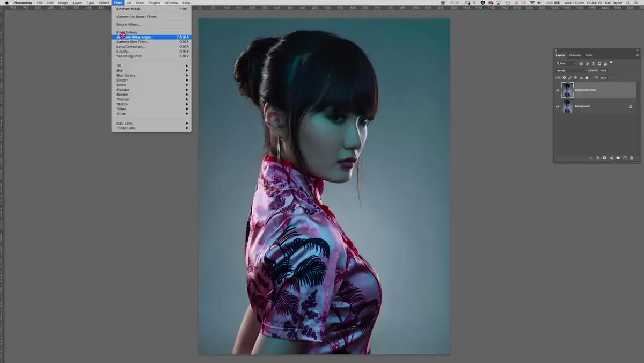Screen dimensions: 644x363
Task: Expand the Other filter submenu
Action: 151,114
